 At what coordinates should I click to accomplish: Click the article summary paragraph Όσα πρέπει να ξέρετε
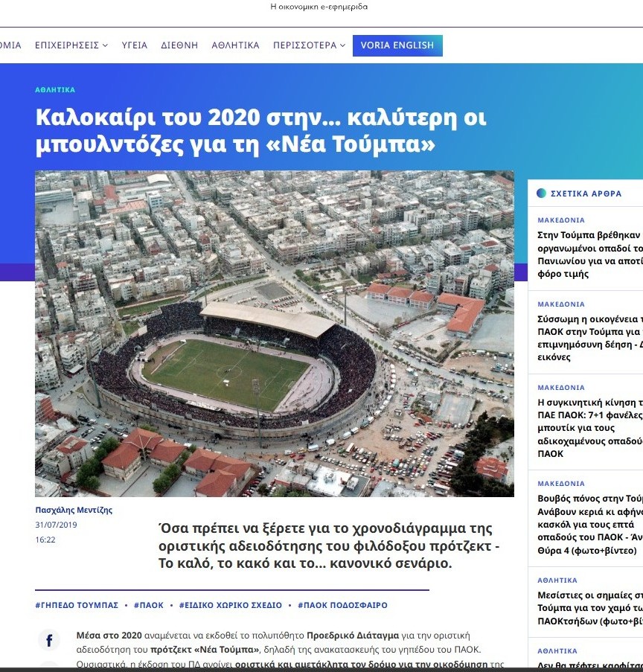pos(329,545)
